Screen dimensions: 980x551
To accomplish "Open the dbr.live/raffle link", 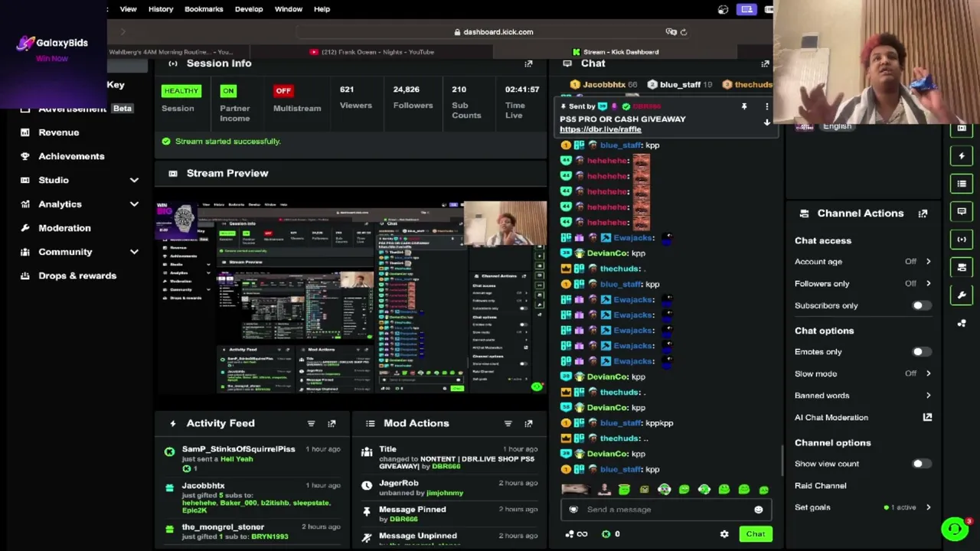I will pos(600,129).
